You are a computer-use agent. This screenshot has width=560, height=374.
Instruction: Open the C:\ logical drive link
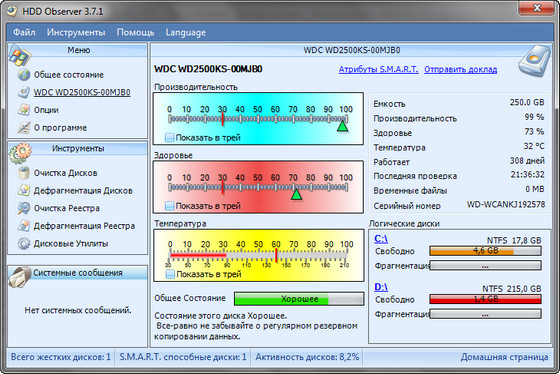pyautogui.click(x=381, y=239)
